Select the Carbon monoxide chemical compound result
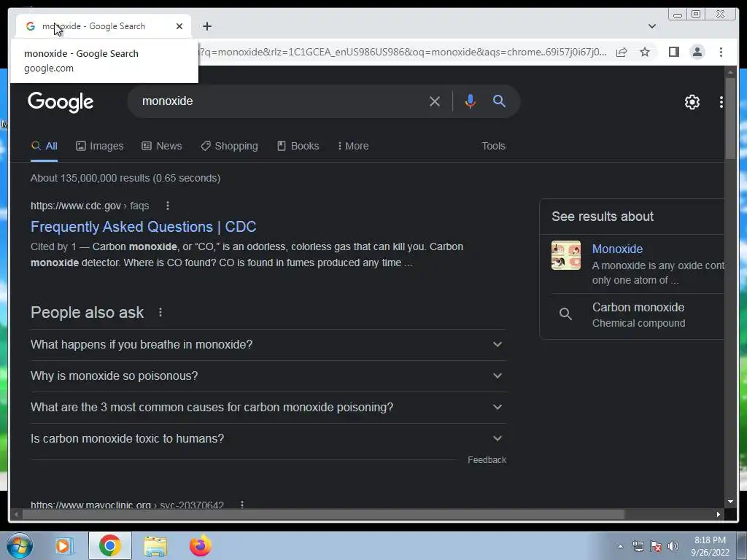747x560 pixels. coord(638,315)
